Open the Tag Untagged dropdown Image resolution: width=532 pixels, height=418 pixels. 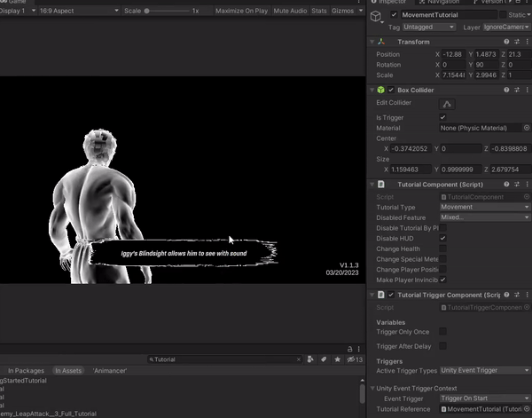[x=428, y=27]
